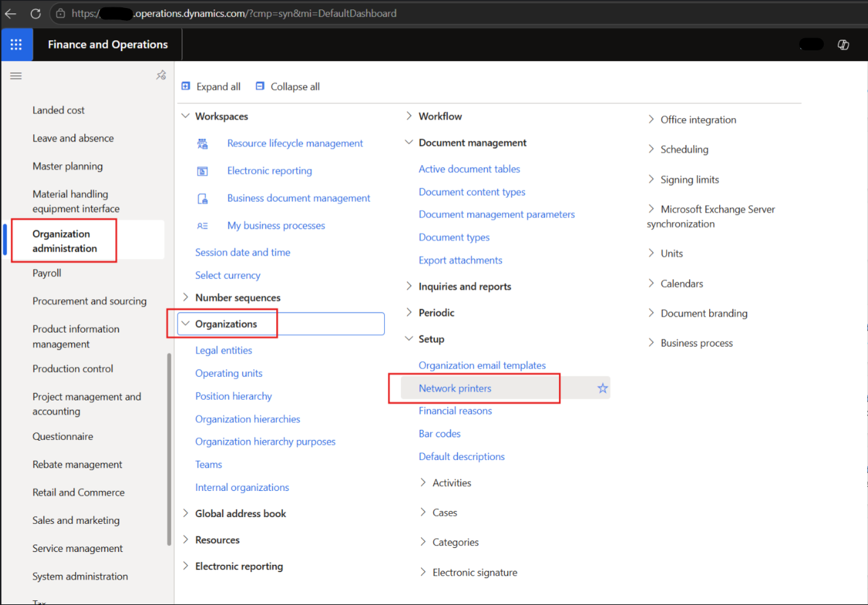
Task: Open the Network printers link
Action: 455,388
